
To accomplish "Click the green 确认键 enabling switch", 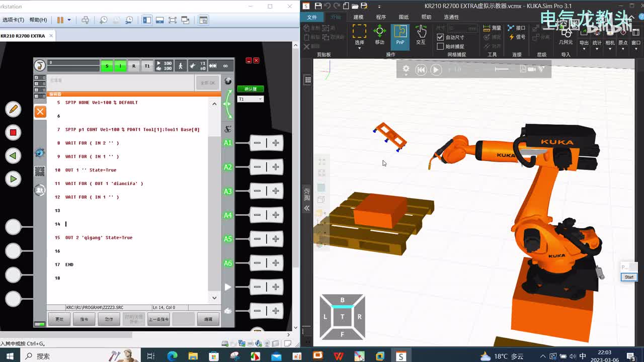I will 250,89.
